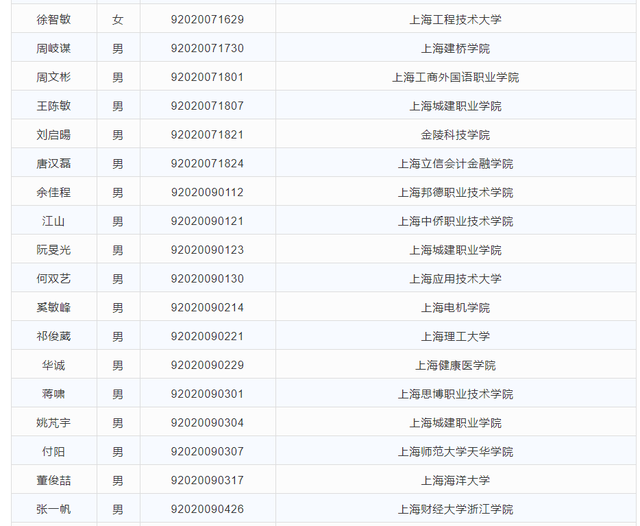Click the ID number 92020071629
Screen dimensions: 640x526
pyautogui.click(x=207, y=20)
